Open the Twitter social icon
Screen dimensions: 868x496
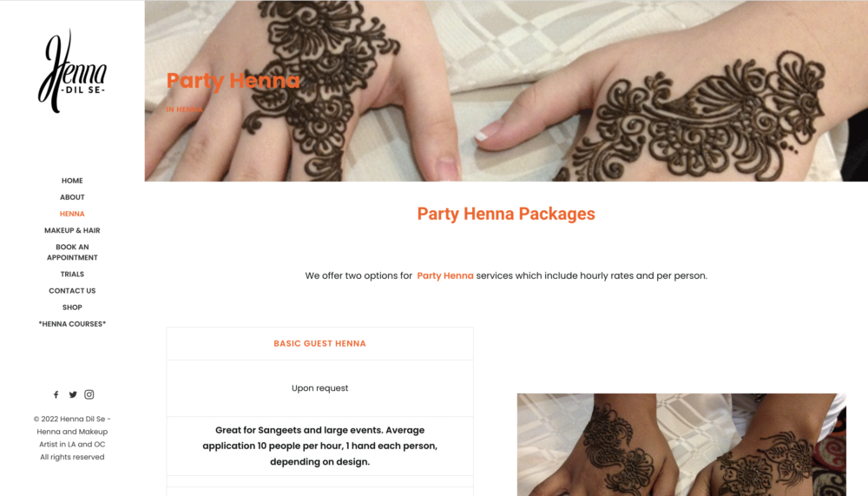click(x=73, y=394)
